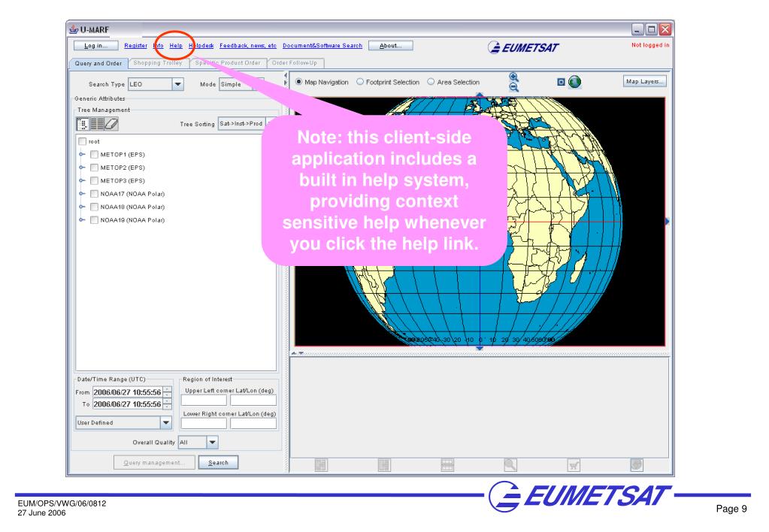Image resolution: width=769 pixels, height=532 pixels.
Task: Check the NOAA19 (NOAA Polar) checkbox
Action: 94,220
